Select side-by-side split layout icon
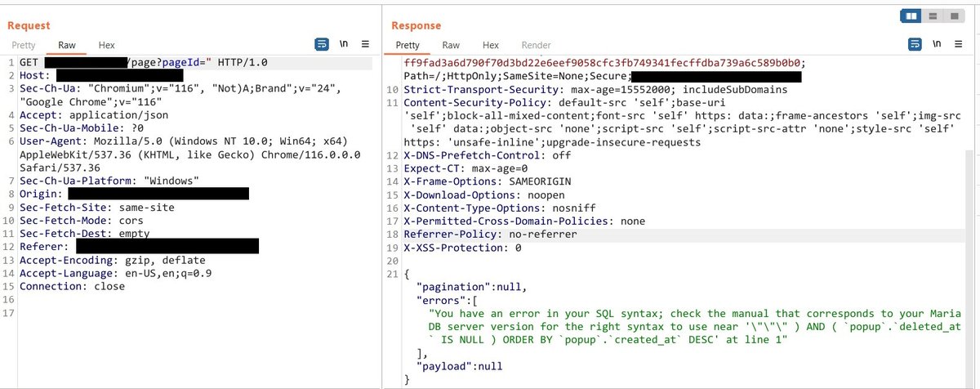 (912, 16)
